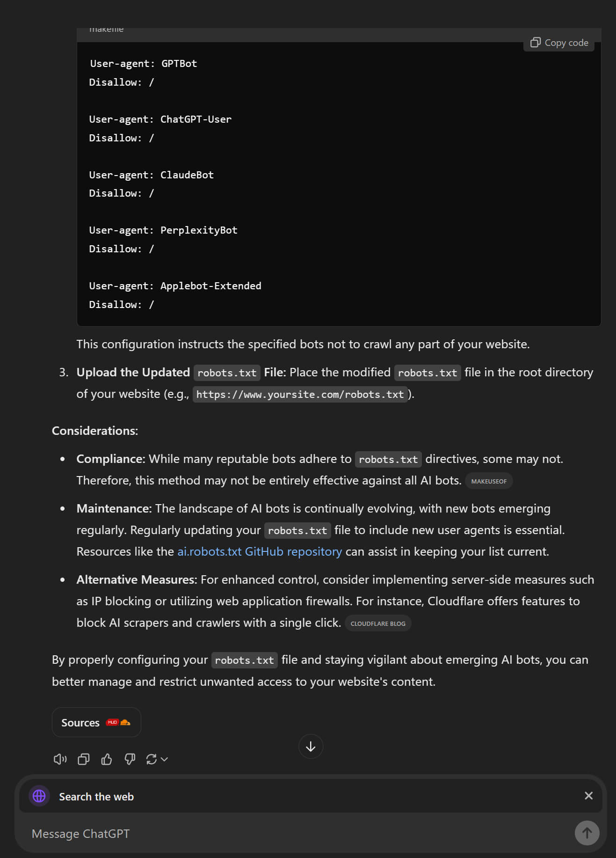Click the send message arrow button

[x=587, y=833]
